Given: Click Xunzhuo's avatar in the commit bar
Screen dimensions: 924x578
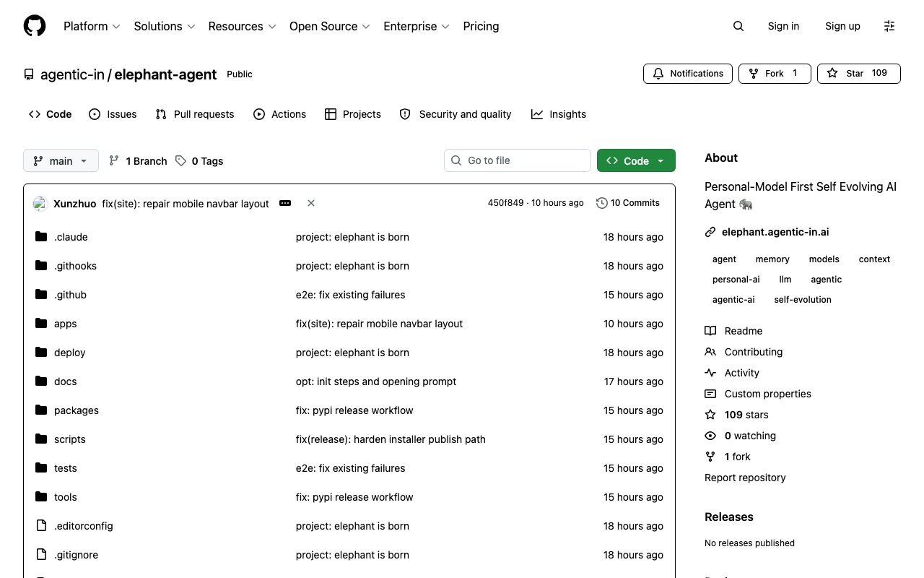Looking at the screenshot, I should click(x=40, y=204).
